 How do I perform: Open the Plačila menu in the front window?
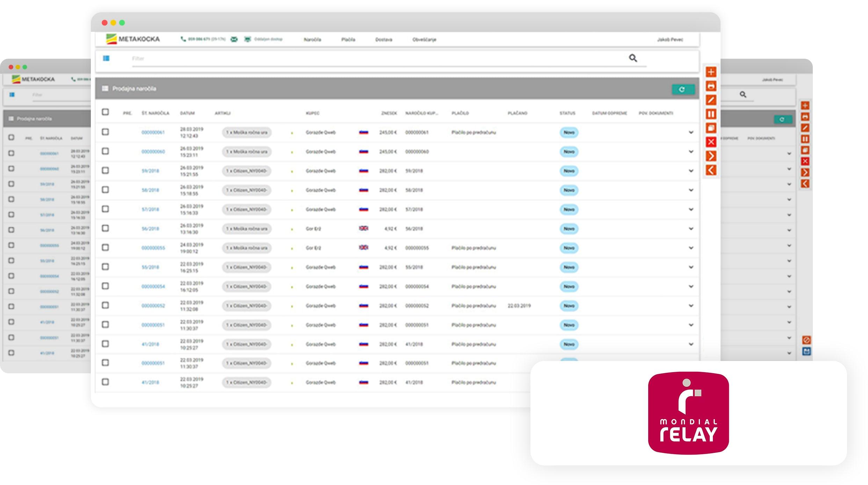coord(348,39)
